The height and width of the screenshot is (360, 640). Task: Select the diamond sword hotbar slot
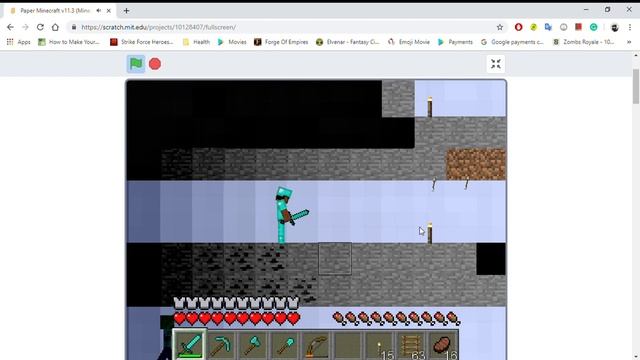tap(189, 344)
